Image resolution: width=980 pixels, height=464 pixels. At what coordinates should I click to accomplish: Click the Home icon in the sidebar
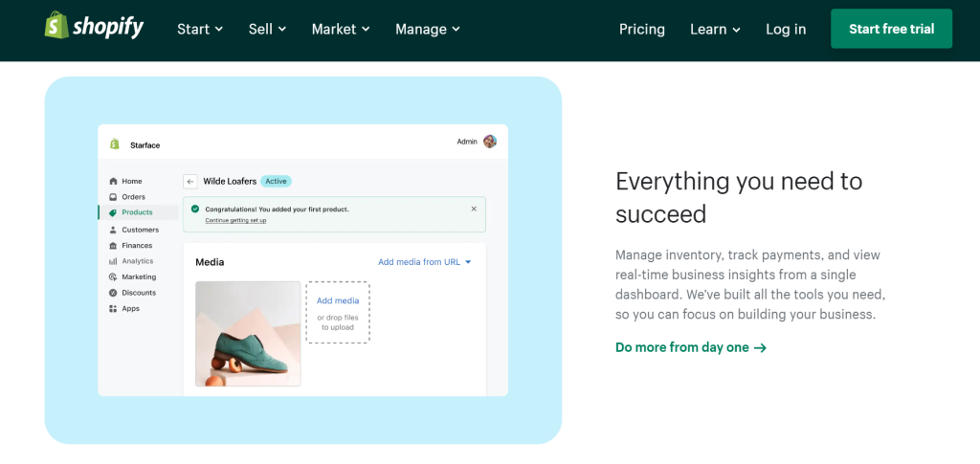pos(113,181)
